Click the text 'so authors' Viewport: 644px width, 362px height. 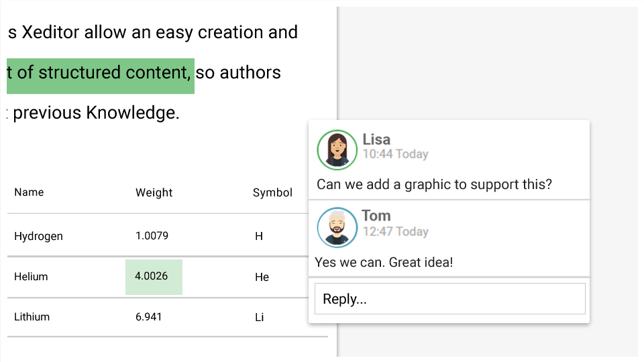pos(238,72)
